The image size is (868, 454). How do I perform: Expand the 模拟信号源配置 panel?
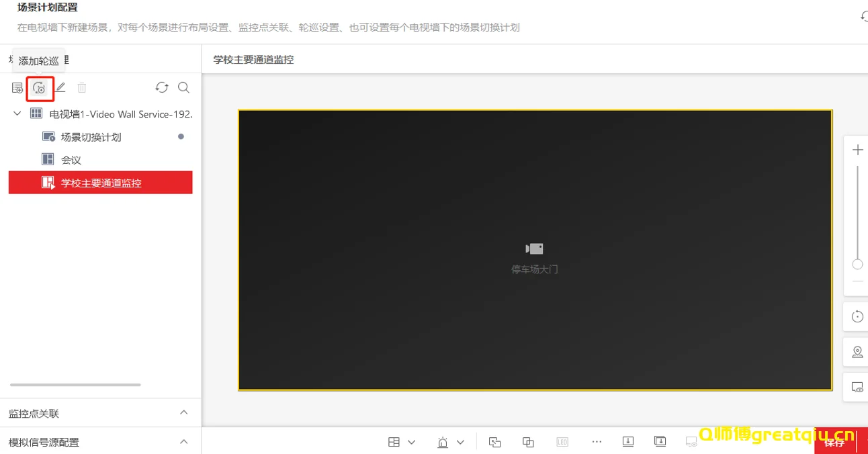click(x=183, y=442)
